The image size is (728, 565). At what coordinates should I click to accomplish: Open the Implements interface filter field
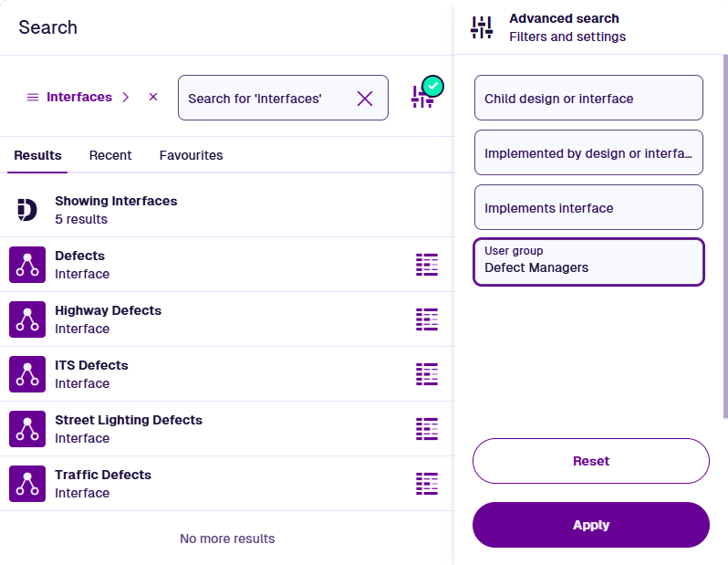588,208
